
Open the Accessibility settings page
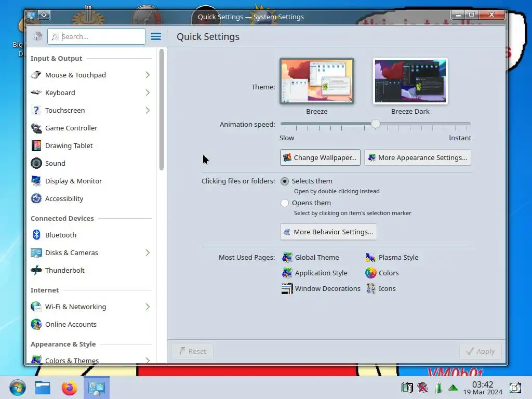91,198
